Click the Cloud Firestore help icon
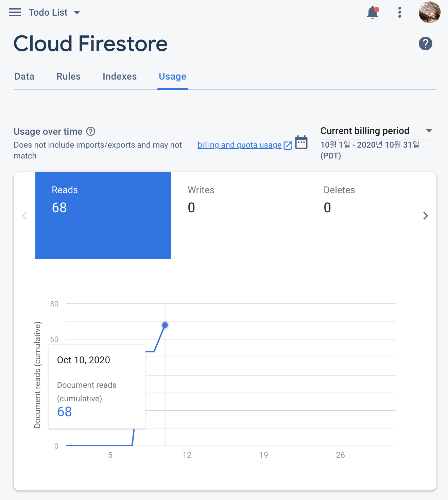 (425, 44)
